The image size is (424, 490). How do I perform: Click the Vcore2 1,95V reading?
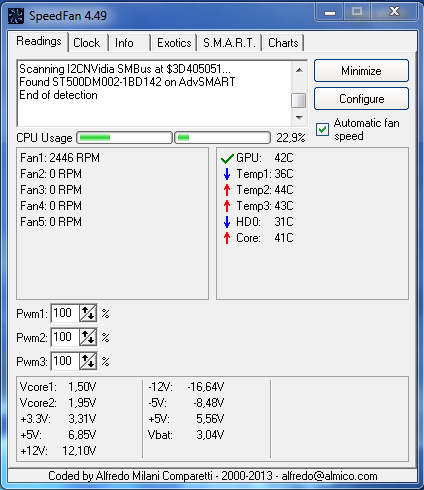click(58, 403)
